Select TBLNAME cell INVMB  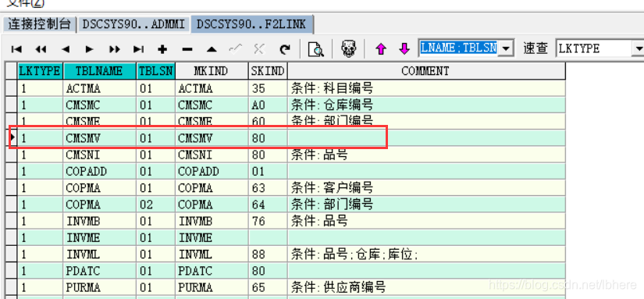tap(99, 221)
